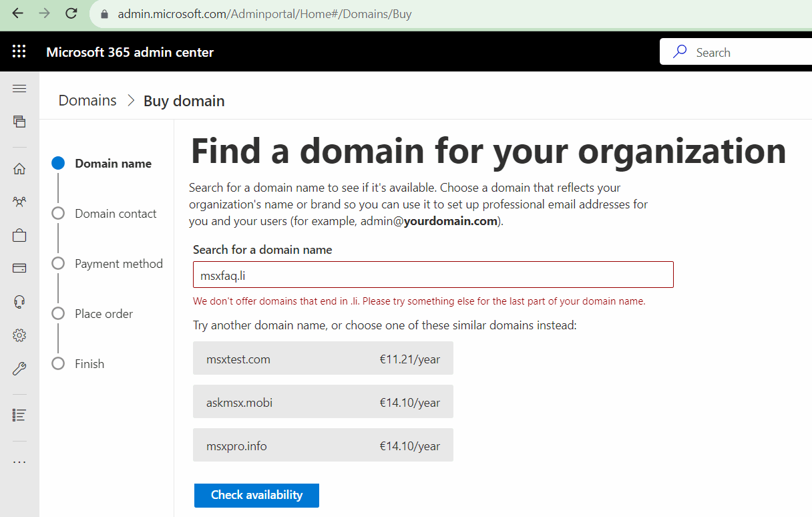
Task: Open Users icon in left sidebar
Action: (19, 202)
